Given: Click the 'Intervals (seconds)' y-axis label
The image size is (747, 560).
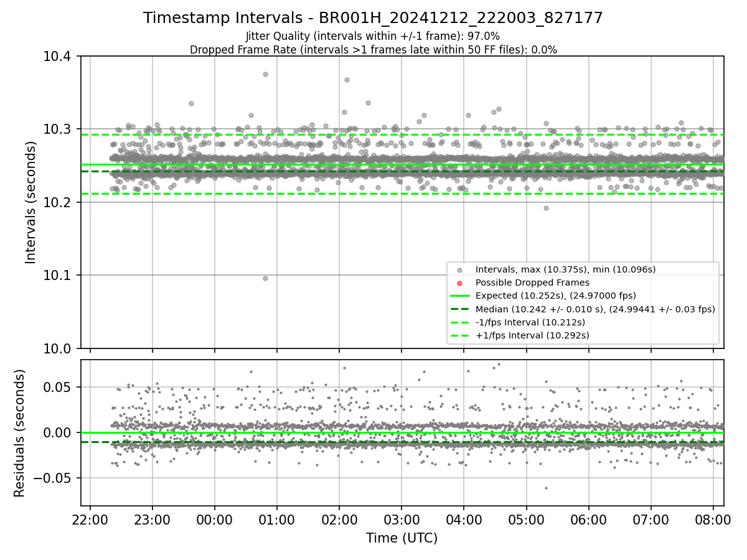Looking at the screenshot, I should click(31, 202).
